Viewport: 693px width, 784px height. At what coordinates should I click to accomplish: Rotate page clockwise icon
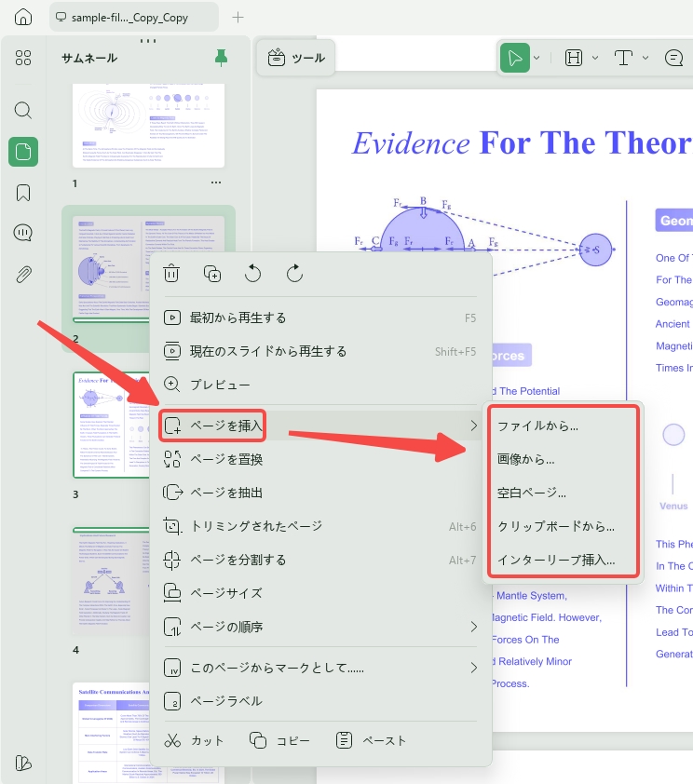click(x=294, y=274)
